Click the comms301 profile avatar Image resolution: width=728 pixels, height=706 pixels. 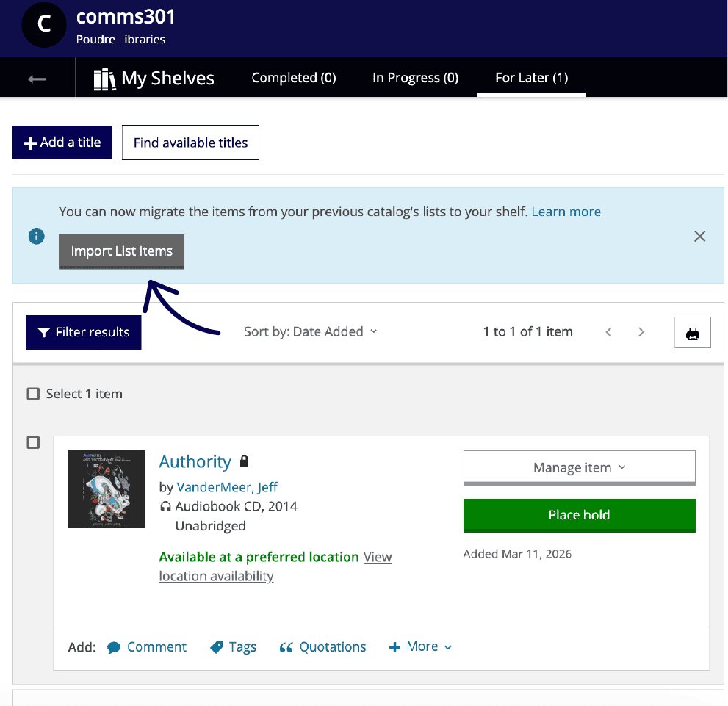tap(44, 25)
